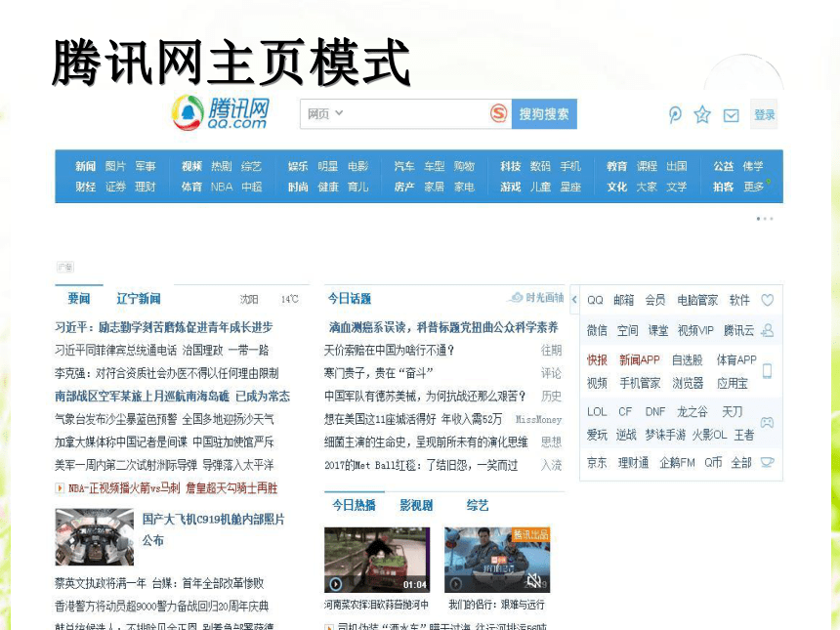The height and width of the screenshot is (630, 840).
Task: Open 房产 in the navigation bar
Action: [404, 187]
